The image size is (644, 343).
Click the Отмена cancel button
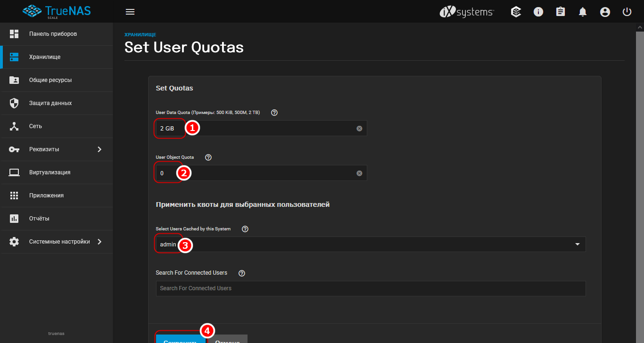click(x=228, y=339)
